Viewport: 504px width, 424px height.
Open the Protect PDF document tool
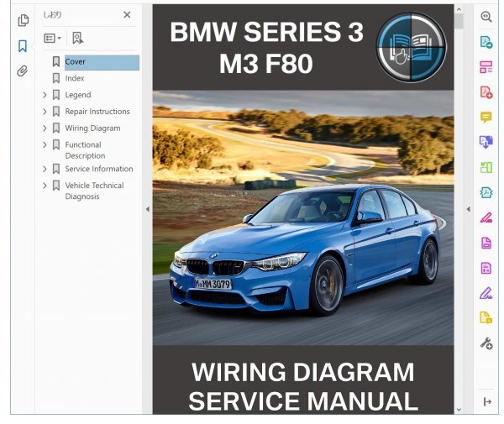tap(486, 243)
